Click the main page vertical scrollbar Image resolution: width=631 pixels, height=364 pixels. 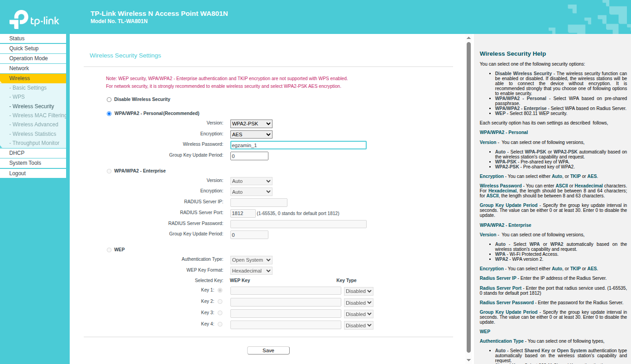[468, 197]
